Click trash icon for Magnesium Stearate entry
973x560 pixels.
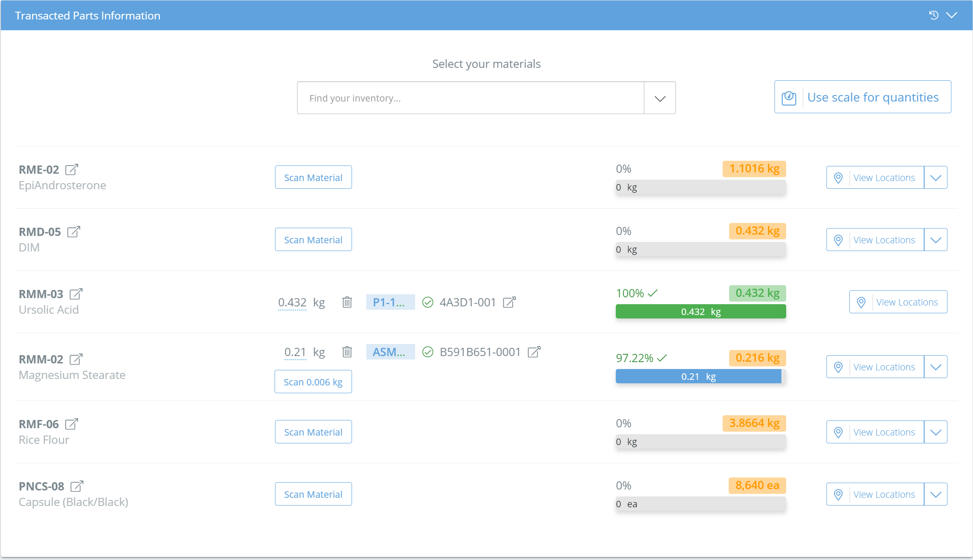point(347,352)
